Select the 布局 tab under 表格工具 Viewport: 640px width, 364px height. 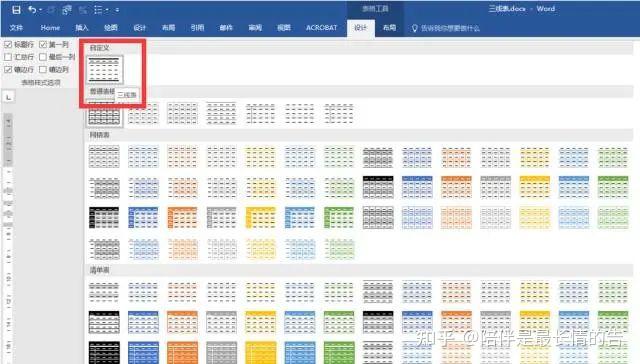389,28
